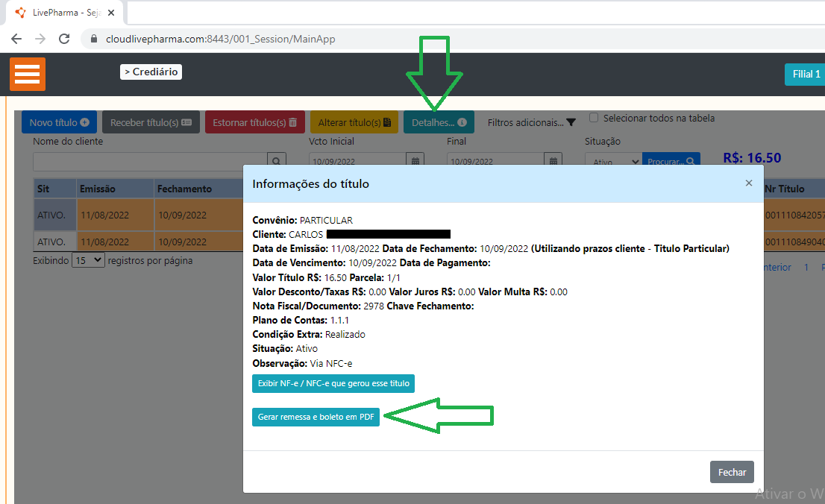This screenshot has height=504, width=825.
Task: Click the Filial 1 button
Action: 806,74
